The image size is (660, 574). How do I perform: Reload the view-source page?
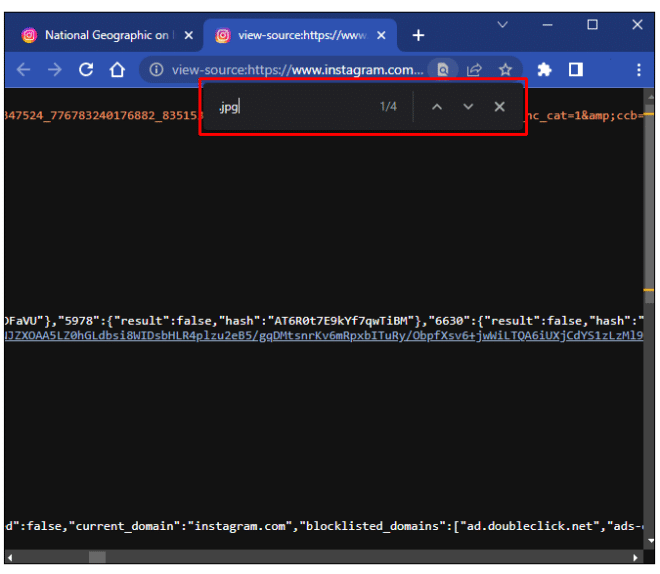point(86,69)
